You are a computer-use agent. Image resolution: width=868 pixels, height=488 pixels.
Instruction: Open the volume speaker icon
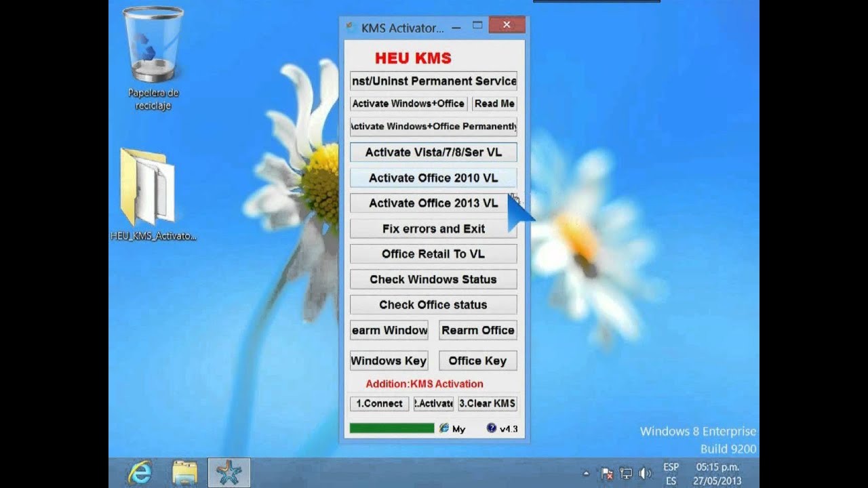pyautogui.click(x=645, y=474)
